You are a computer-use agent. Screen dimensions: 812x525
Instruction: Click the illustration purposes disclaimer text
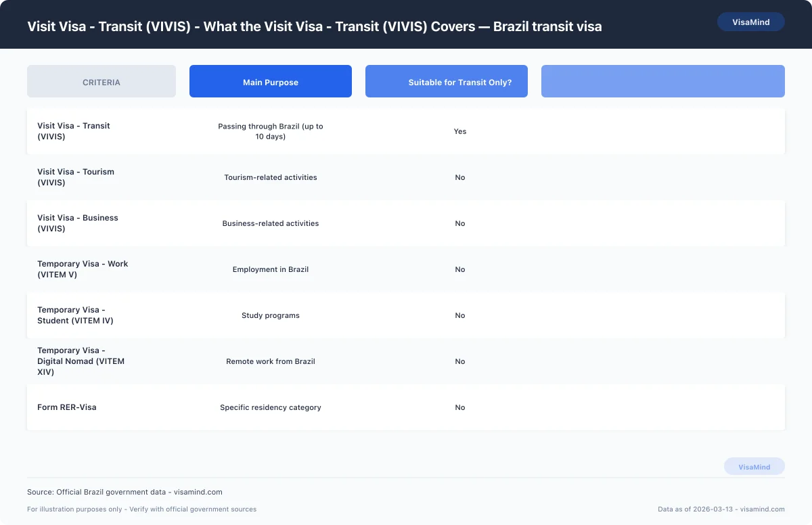click(141, 509)
